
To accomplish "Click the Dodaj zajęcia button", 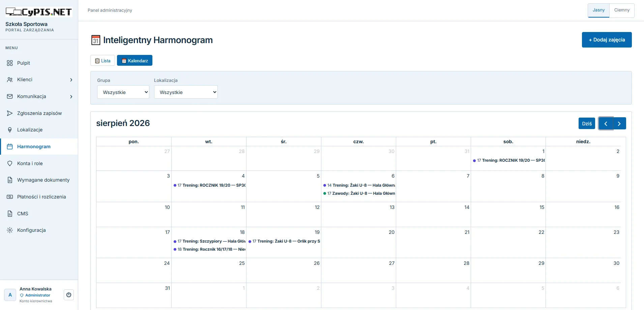I will [x=607, y=40].
